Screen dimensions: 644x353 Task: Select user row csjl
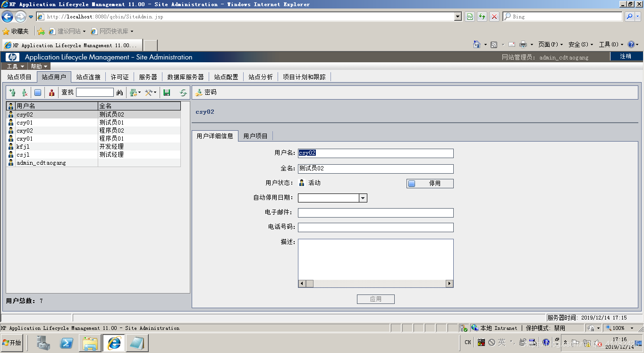93,155
